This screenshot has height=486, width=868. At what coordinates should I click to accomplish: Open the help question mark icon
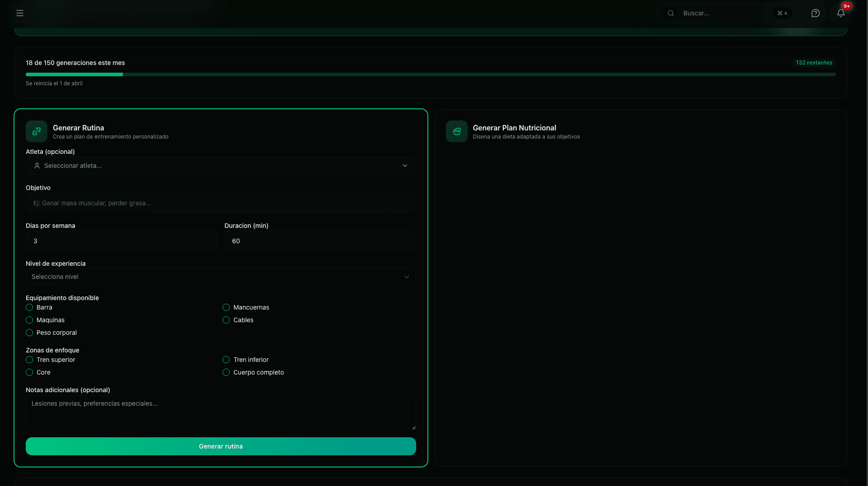pos(815,13)
